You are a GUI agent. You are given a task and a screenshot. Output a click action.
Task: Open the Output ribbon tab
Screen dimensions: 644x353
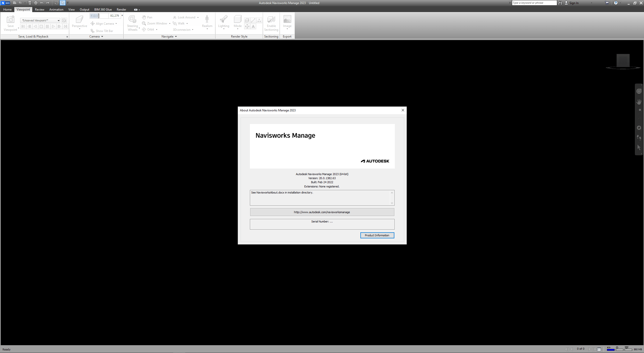click(85, 9)
